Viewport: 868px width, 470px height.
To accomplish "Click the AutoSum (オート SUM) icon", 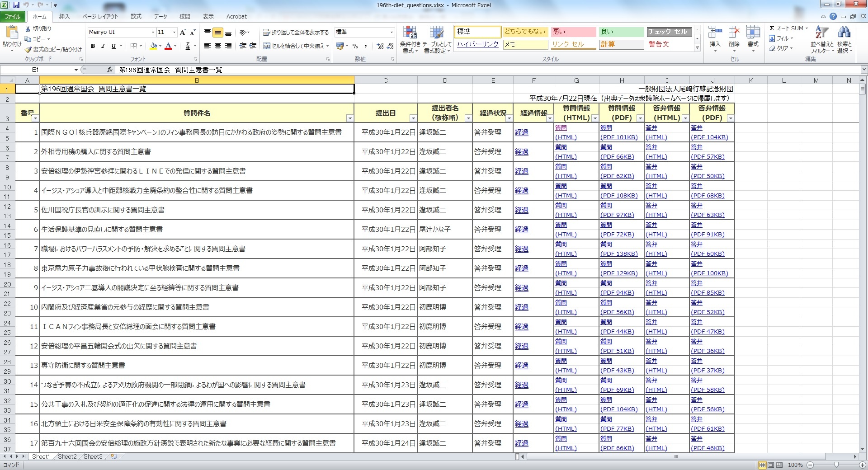I will 772,28.
